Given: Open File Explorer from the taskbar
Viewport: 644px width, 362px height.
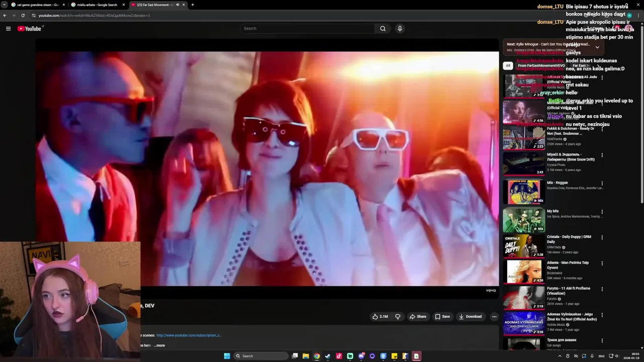Looking at the screenshot, I should [305, 356].
